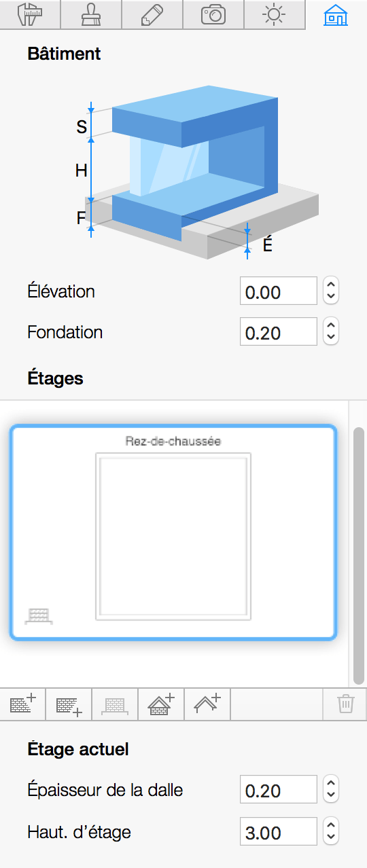Select the Rez-de-chaussée floor thumbnail
This screenshot has width=367, height=868.
(173, 532)
